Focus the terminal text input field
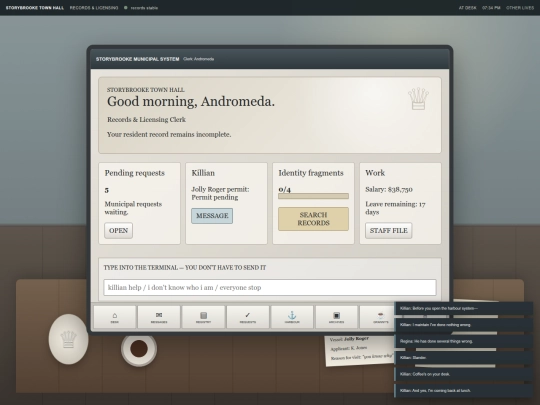The image size is (540, 405). pyautogui.click(x=270, y=288)
